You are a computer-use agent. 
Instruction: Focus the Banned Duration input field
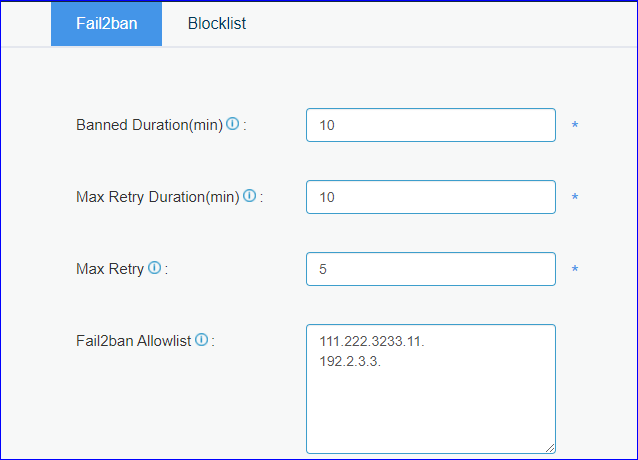(x=430, y=125)
